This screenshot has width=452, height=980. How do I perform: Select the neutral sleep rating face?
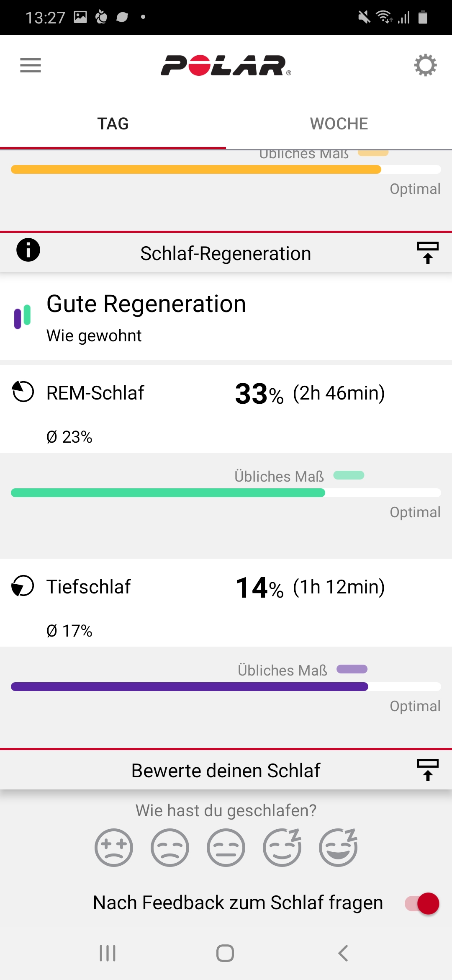(x=226, y=847)
